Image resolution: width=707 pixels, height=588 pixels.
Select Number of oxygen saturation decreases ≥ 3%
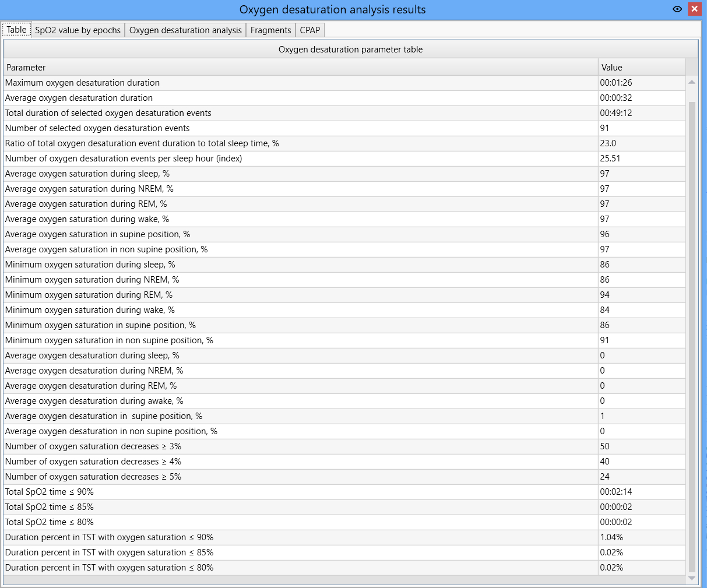point(344,446)
